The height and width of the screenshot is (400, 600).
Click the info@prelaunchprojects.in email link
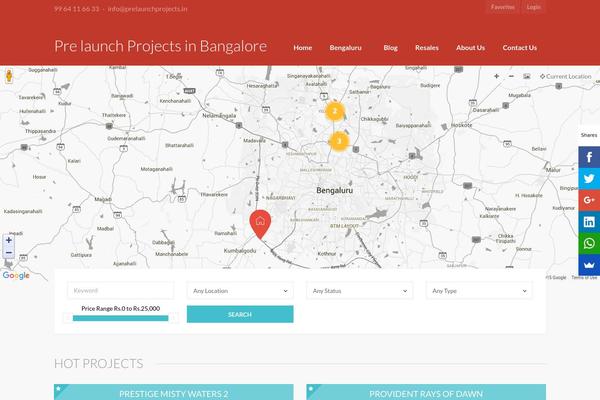(147, 9)
